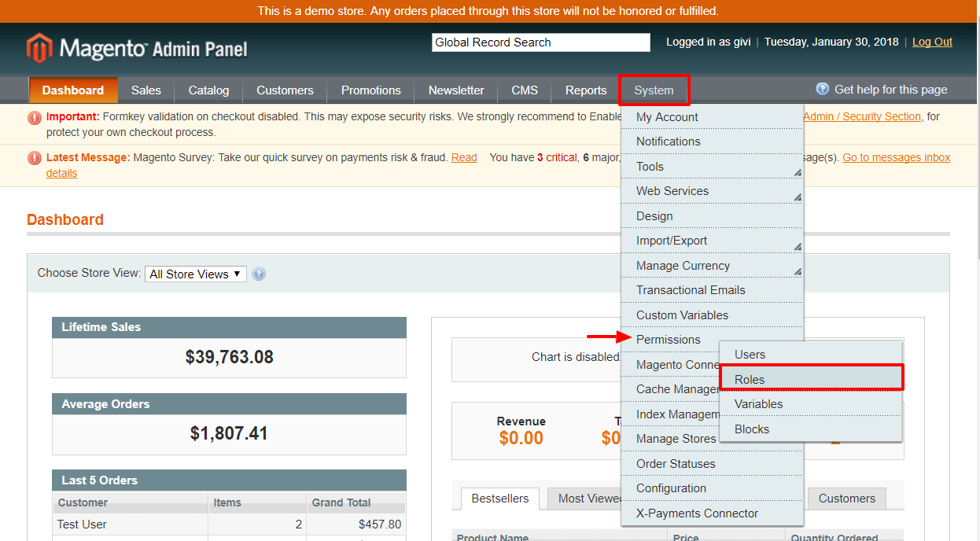Click the Average Orders amount $1,807.41
This screenshot has height=541, width=980.
coord(229,433)
